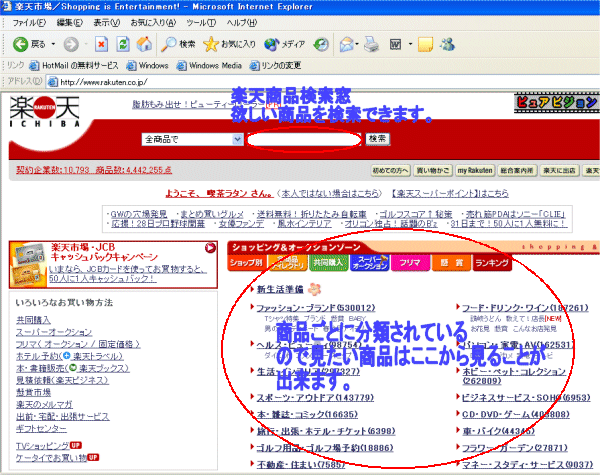The height and width of the screenshot is (475, 600).
Task: Open Favorites star (お気に入り) toolbar button
Action: click(229, 44)
